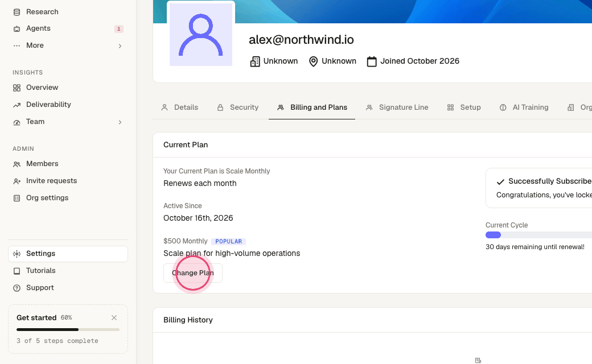This screenshot has height=364, width=592.
Task: Click the Team gauge icon
Action: point(17,122)
